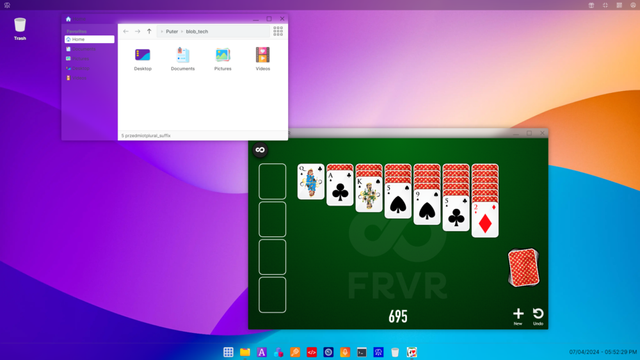Maximize the Solitaire window

coord(529,133)
